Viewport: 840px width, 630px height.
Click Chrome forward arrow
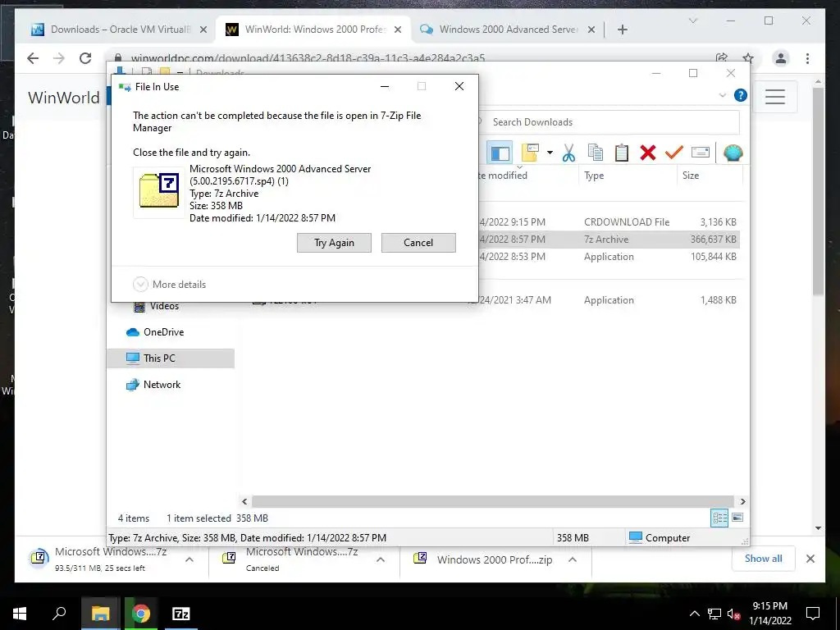click(59, 58)
